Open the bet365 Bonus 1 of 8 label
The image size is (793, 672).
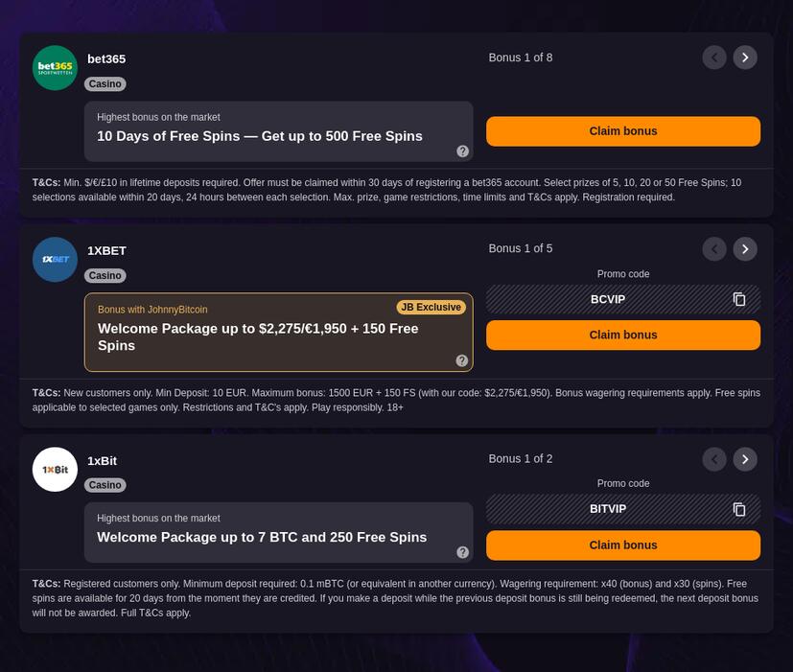pos(521,58)
